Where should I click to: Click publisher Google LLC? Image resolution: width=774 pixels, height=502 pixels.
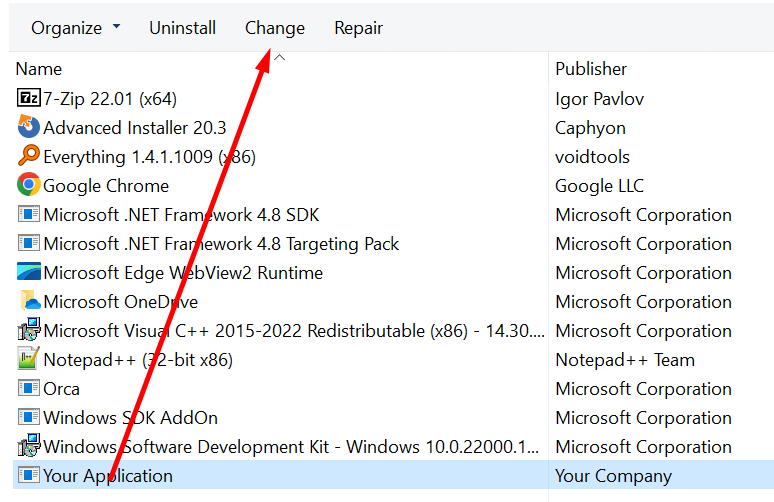pos(599,186)
